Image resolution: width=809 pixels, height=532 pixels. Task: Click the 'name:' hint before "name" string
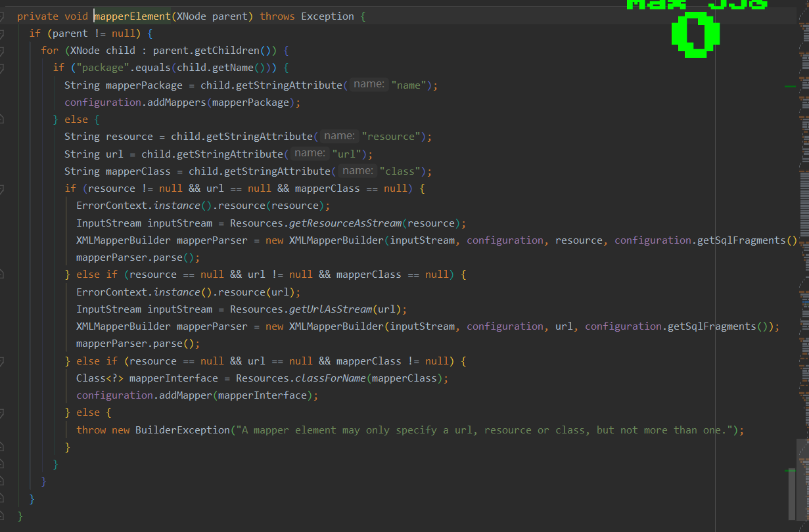coord(368,85)
